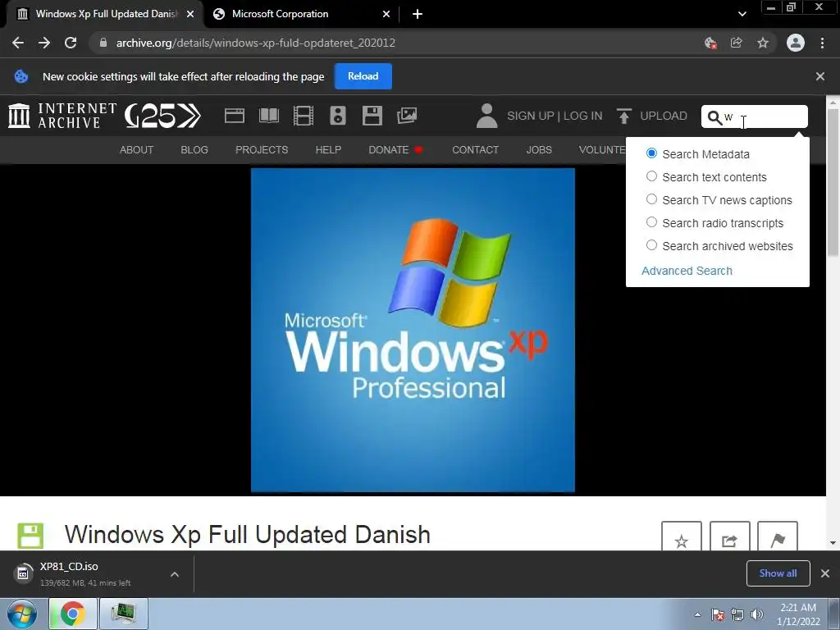Image resolution: width=840 pixels, height=630 pixels.
Task: Click the 25th anniversary logo
Action: pyautogui.click(x=163, y=116)
